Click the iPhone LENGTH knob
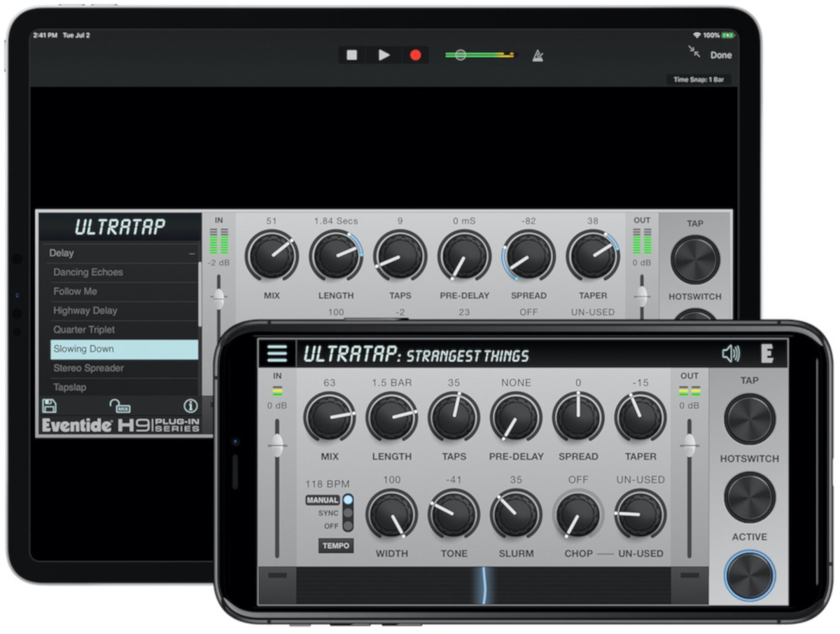840x634 pixels. coord(392,418)
